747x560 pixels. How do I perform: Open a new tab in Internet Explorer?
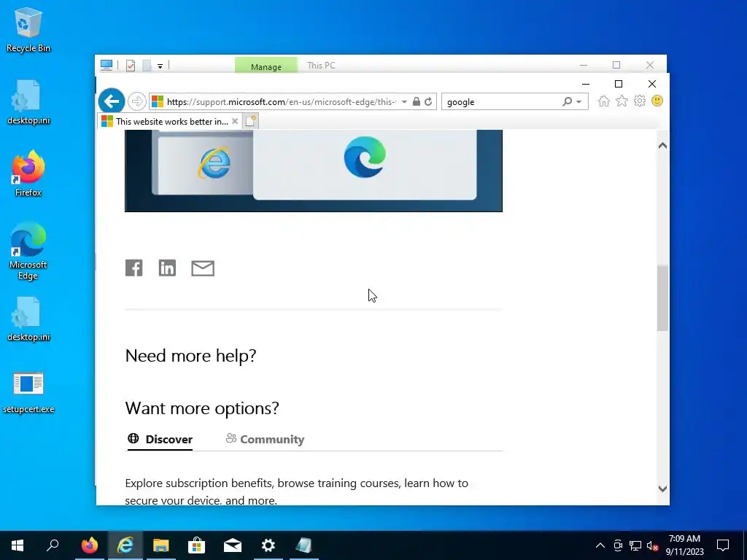click(251, 121)
